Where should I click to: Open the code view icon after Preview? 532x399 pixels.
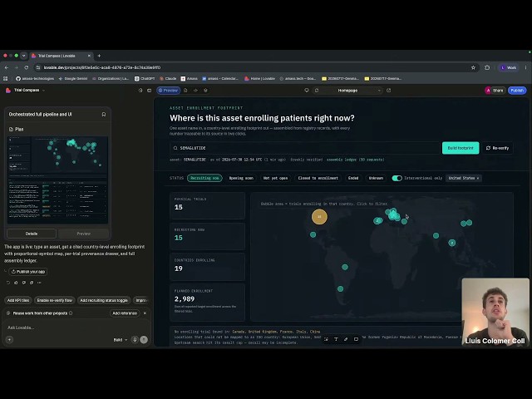click(195, 91)
